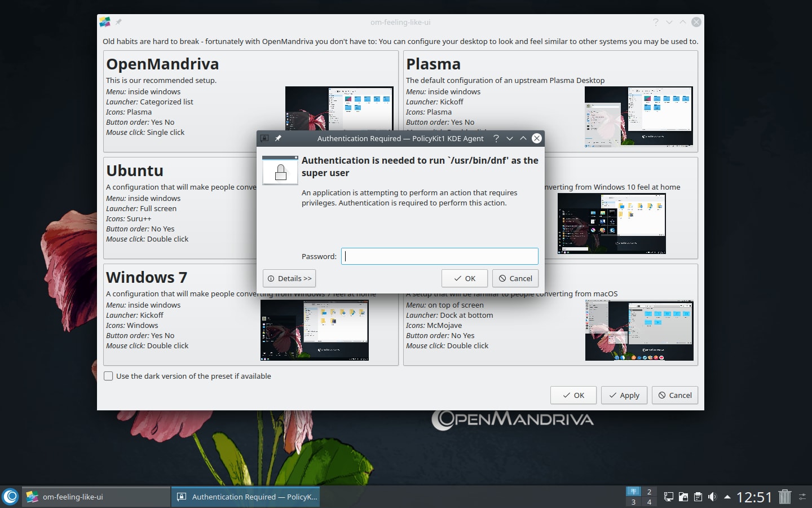Image resolution: width=812 pixels, height=508 pixels.
Task: Click the lock image in authentication dialog
Action: pos(280,170)
